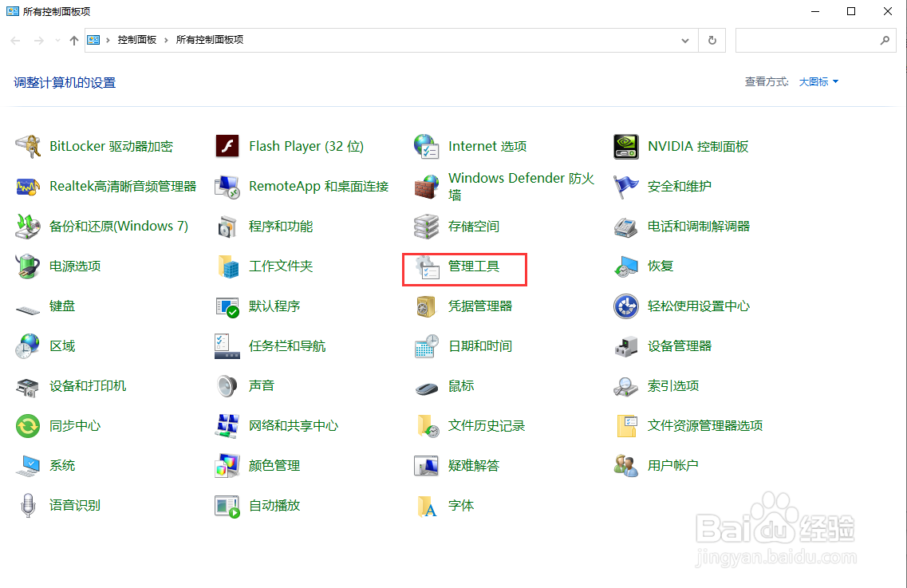Refresh the control panel view
The image size is (907, 588).
pyautogui.click(x=712, y=41)
